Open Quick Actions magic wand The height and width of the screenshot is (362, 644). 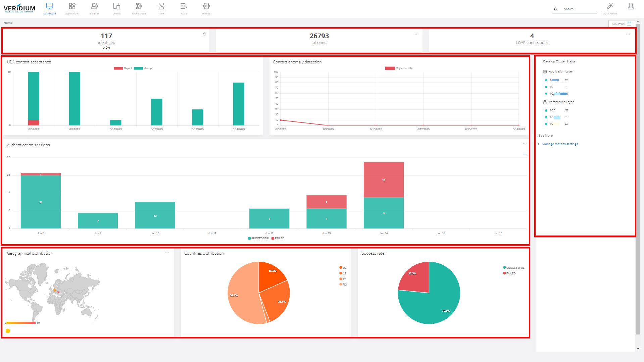(610, 6)
